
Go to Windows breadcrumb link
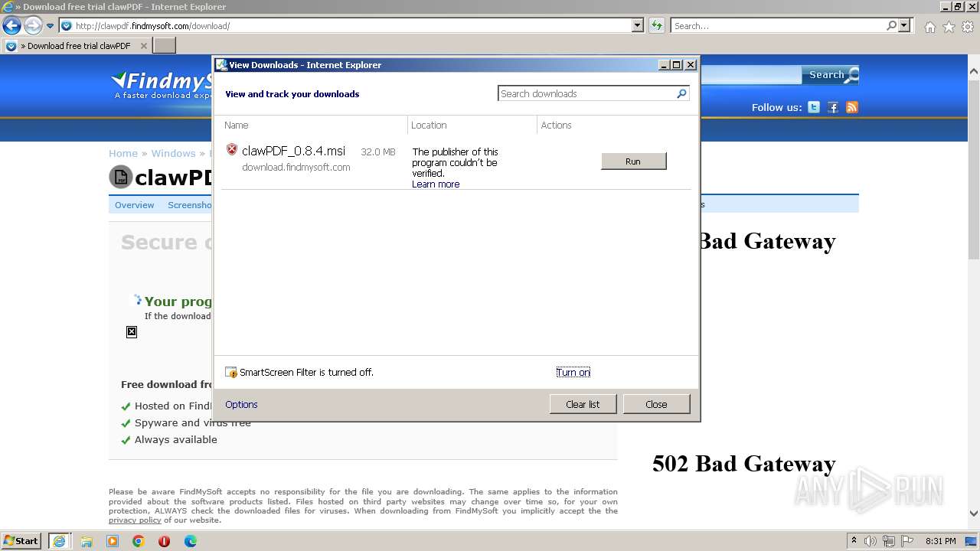(173, 153)
